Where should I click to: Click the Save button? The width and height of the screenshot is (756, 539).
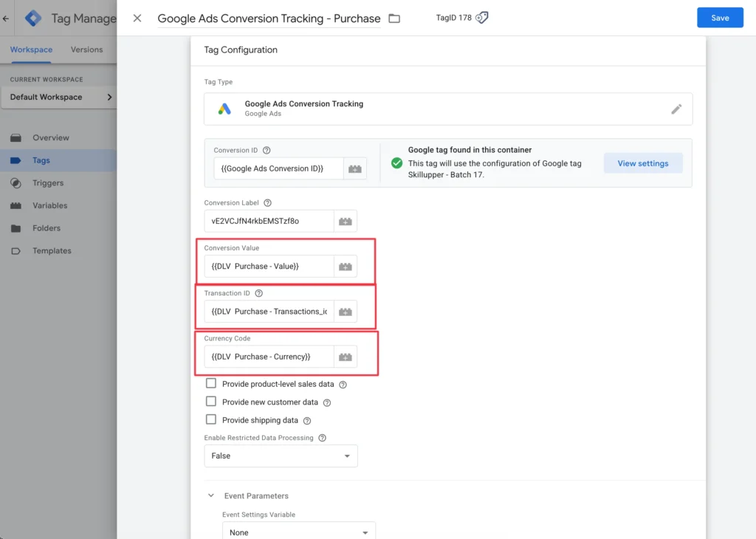(x=720, y=18)
